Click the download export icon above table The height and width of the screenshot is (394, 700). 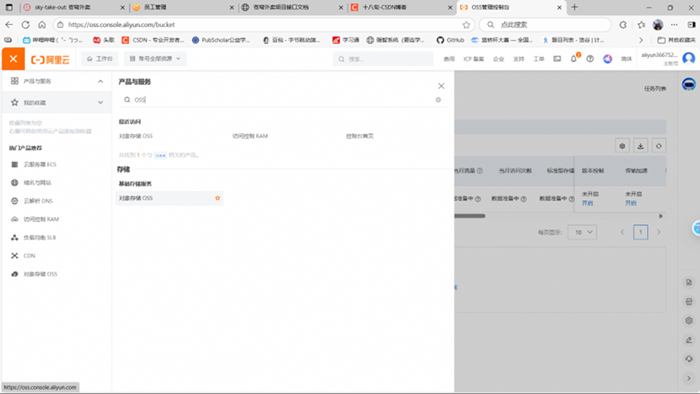(x=641, y=146)
